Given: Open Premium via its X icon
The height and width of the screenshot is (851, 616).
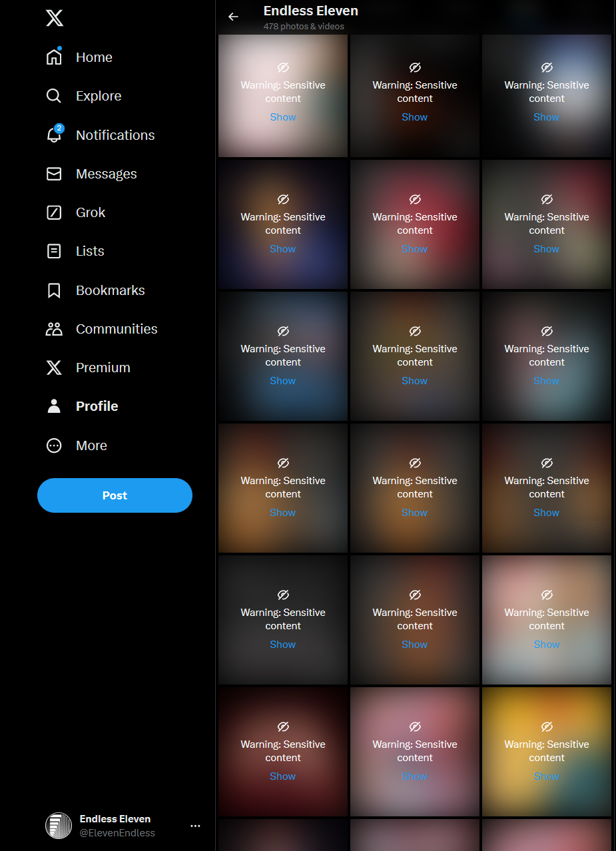Looking at the screenshot, I should coord(54,368).
